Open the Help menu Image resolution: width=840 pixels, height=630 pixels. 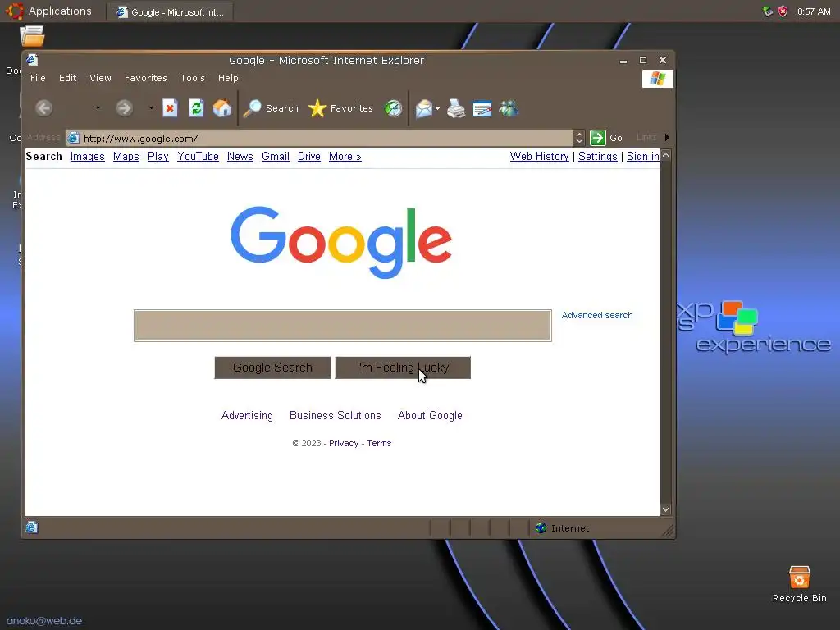(x=228, y=78)
